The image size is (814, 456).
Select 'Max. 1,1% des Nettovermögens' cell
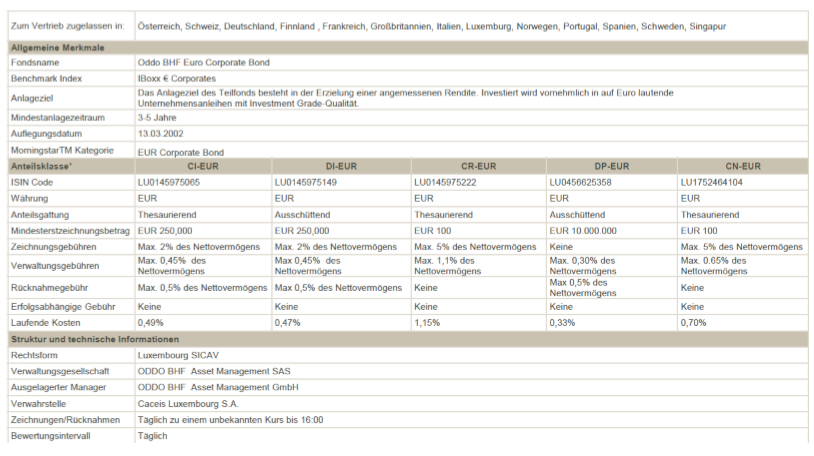point(447,265)
